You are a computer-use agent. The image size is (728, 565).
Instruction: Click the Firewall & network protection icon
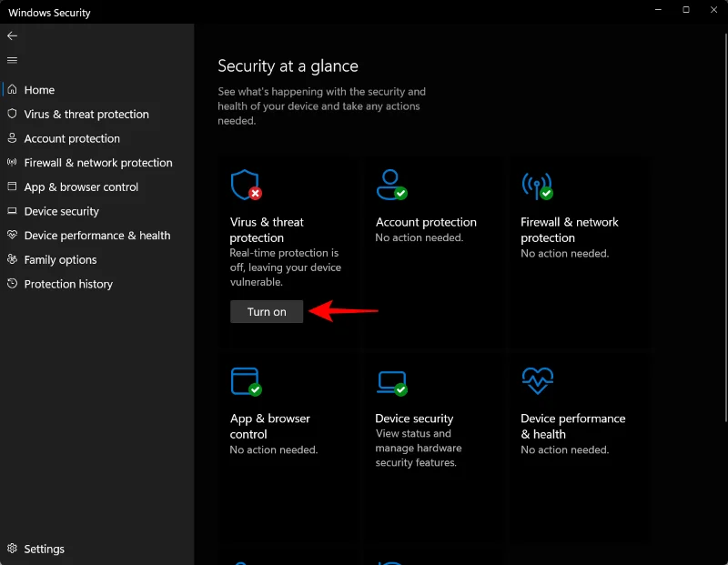pos(538,186)
